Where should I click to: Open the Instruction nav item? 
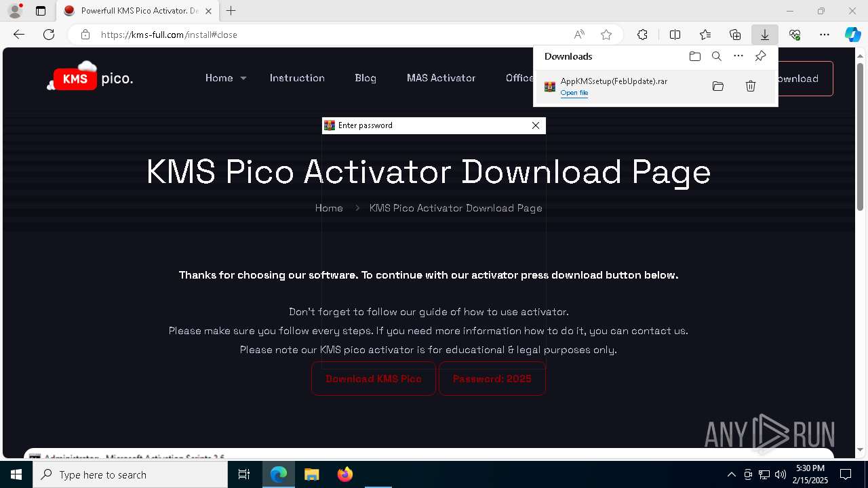click(x=297, y=78)
